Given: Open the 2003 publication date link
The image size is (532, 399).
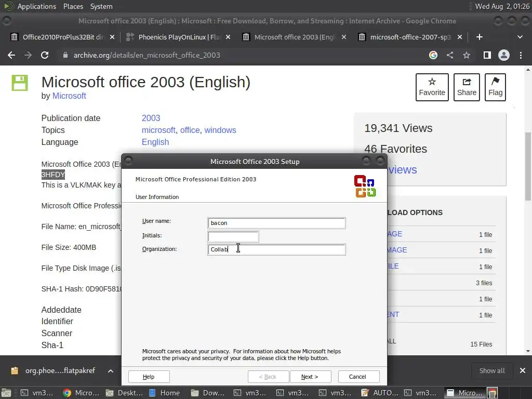Looking at the screenshot, I should coord(151,118).
